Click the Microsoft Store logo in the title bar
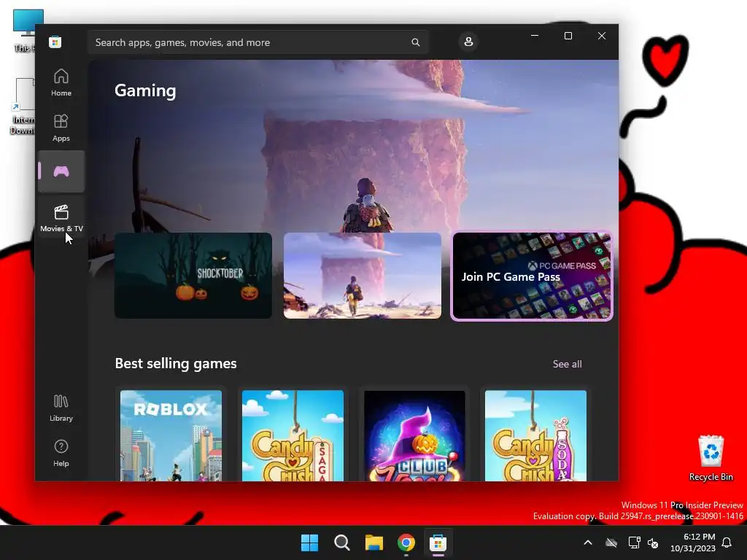The height and width of the screenshot is (560, 747). point(55,42)
